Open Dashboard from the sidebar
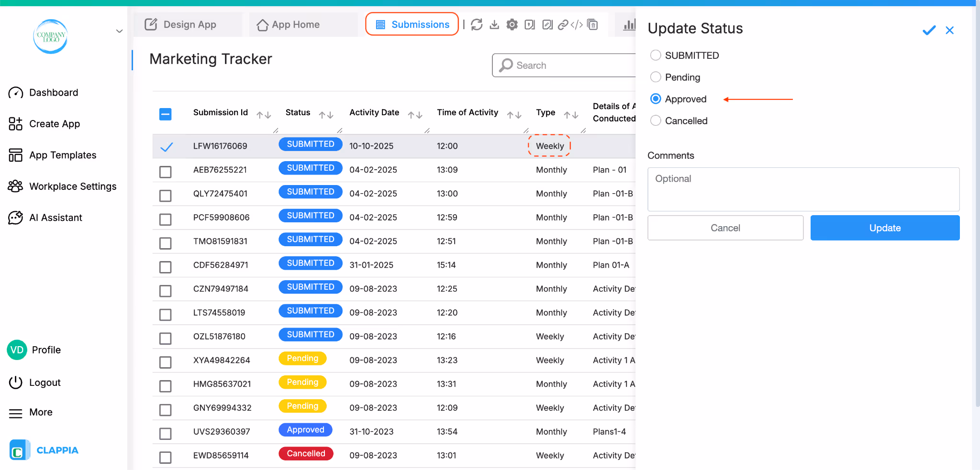Screen dimensions: 980x470 pos(54,93)
